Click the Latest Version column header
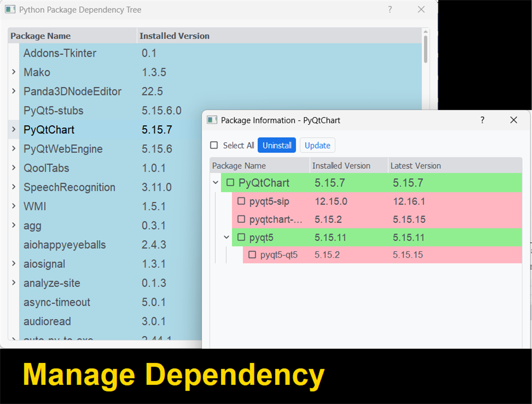Screen dimensions: 532x404 [455, 166]
